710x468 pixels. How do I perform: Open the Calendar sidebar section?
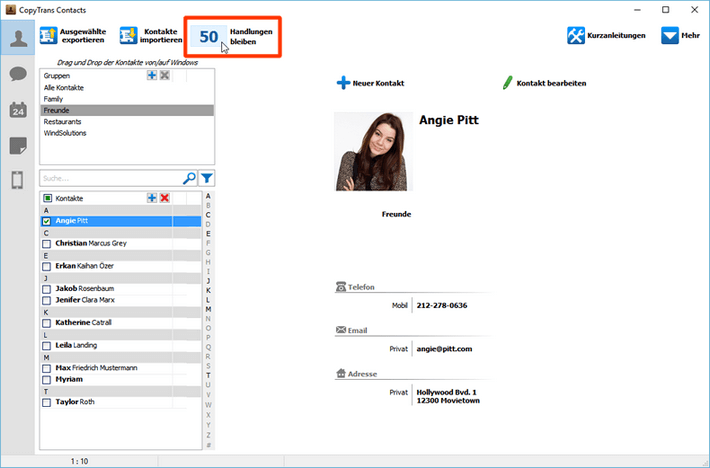tap(18, 110)
